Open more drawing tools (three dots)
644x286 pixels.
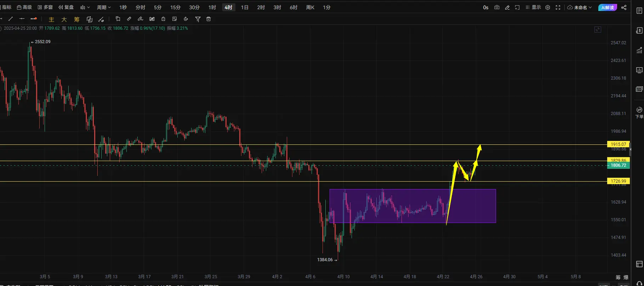point(33,19)
